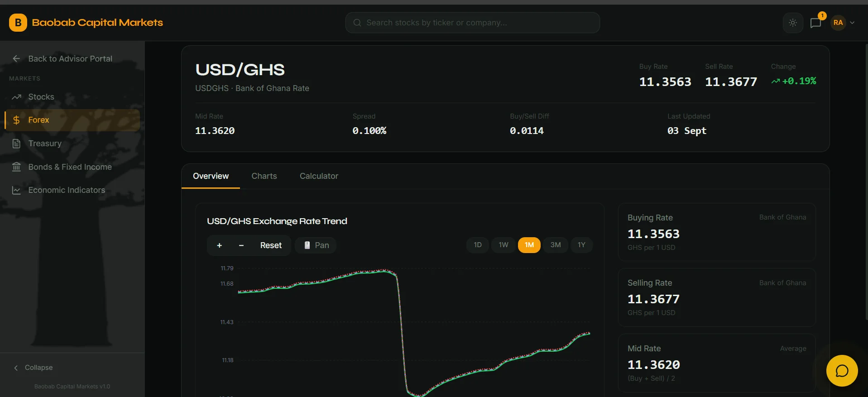The height and width of the screenshot is (397, 868).
Task: Click the Buying Rate value 11.3563 card
Action: [x=717, y=232]
